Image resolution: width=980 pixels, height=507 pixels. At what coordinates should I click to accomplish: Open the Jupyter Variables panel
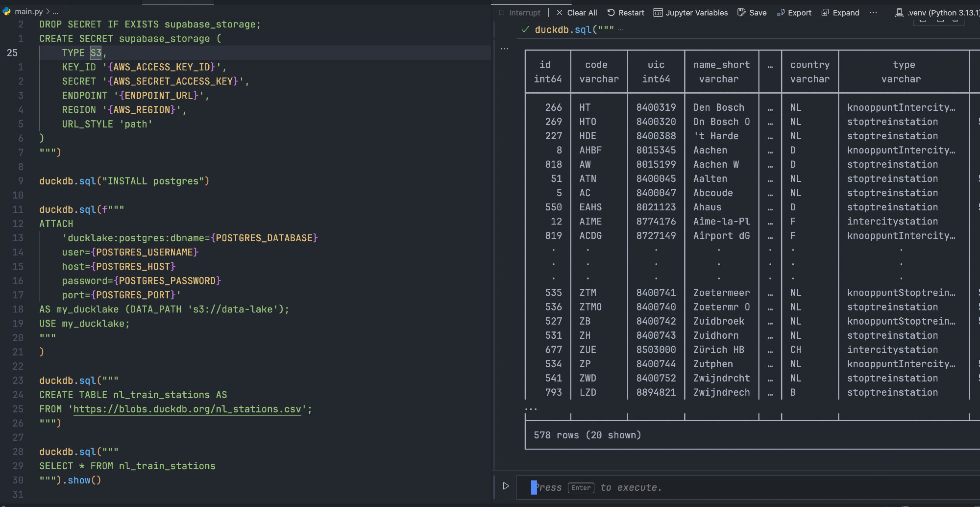pyautogui.click(x=690, y=13)
